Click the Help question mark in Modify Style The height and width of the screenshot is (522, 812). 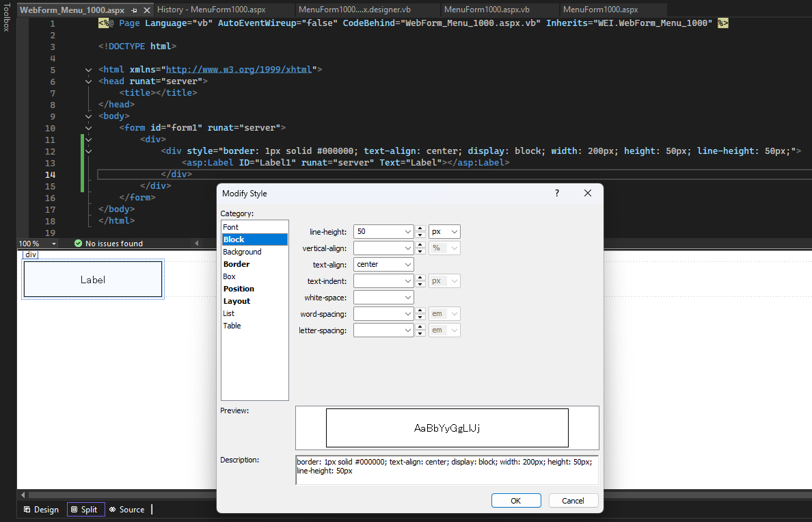click(x=557, y=193)
